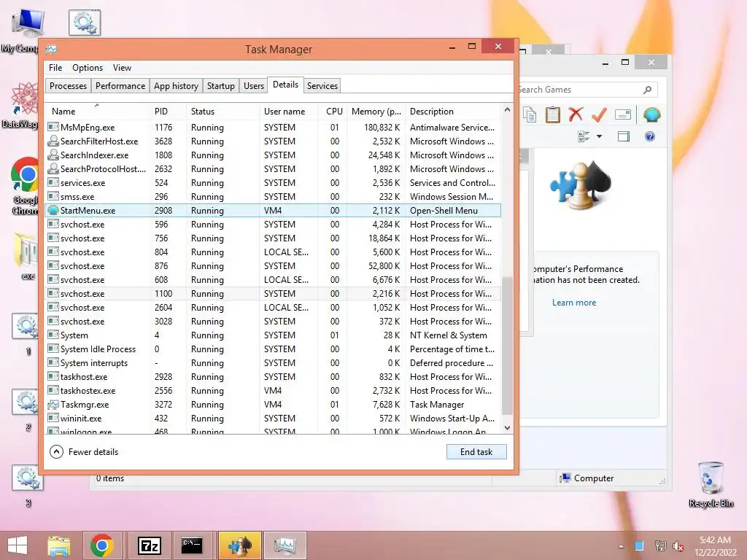Click the red Delete X icon
Image resolution: width=747 pixels, height=560 pixels.
coord(576,114)
